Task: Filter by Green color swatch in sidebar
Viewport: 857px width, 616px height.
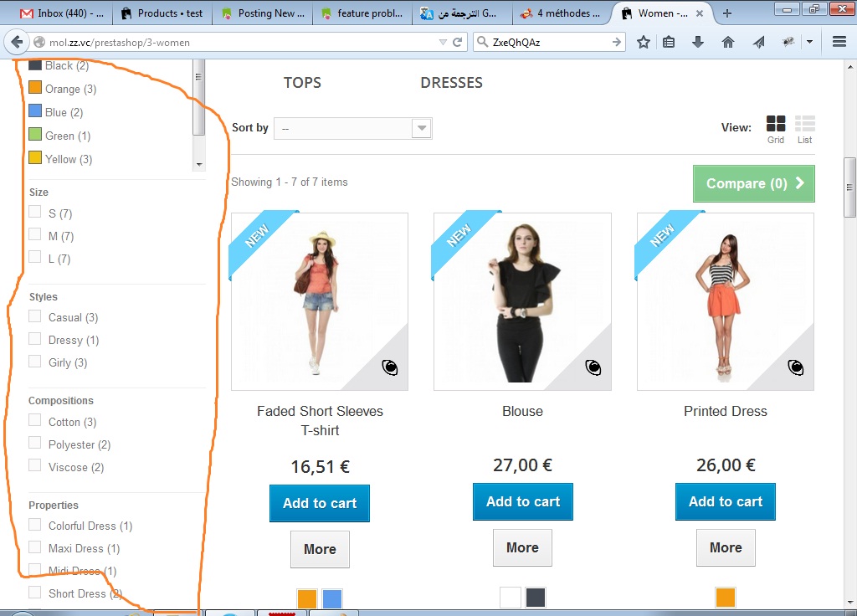Action: pos(35,134)
